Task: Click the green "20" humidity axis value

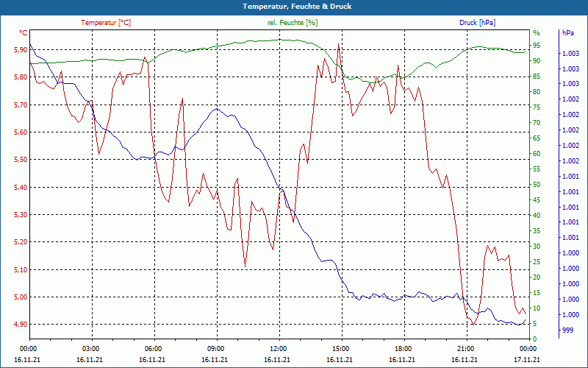Action: pyautogui.click(x=537, y=277)
